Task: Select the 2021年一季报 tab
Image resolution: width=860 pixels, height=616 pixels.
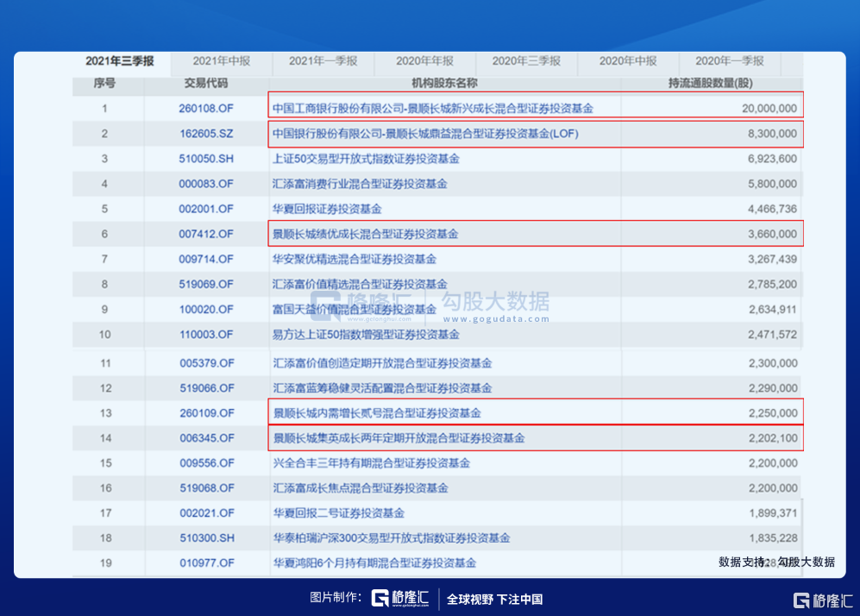Action: (x=323, y=61)
